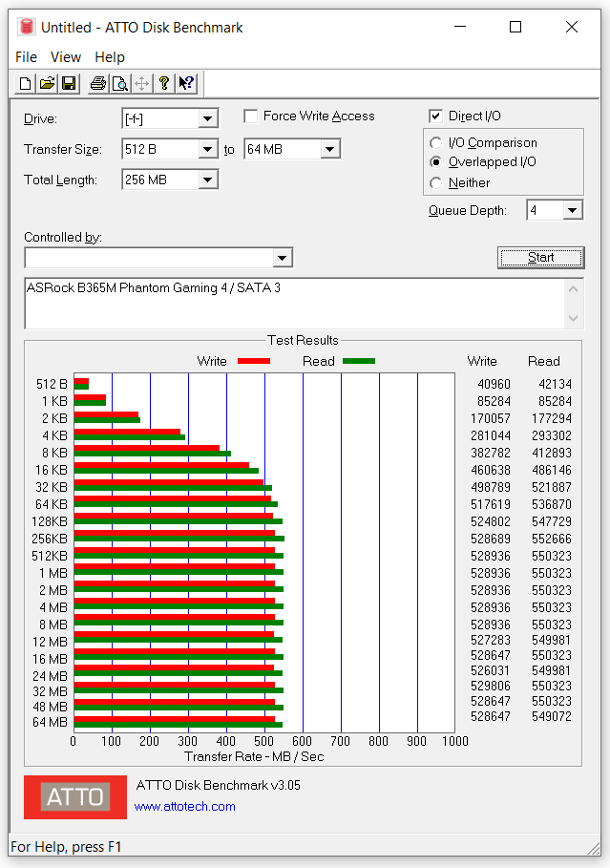610x868 pixels.
Task: Click ATTO Disk Benchmark v3.05 version text
Action: tap(218, 786)
